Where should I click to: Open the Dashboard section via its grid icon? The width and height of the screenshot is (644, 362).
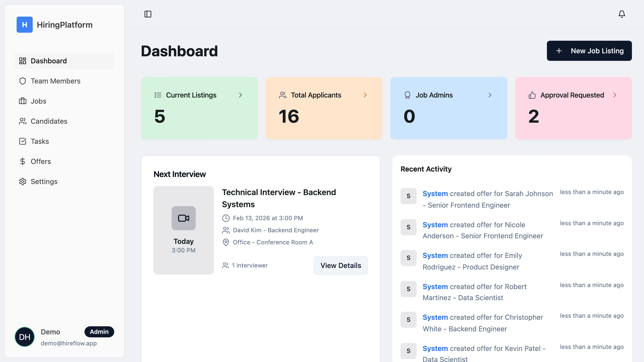click(x=23, y=61)
